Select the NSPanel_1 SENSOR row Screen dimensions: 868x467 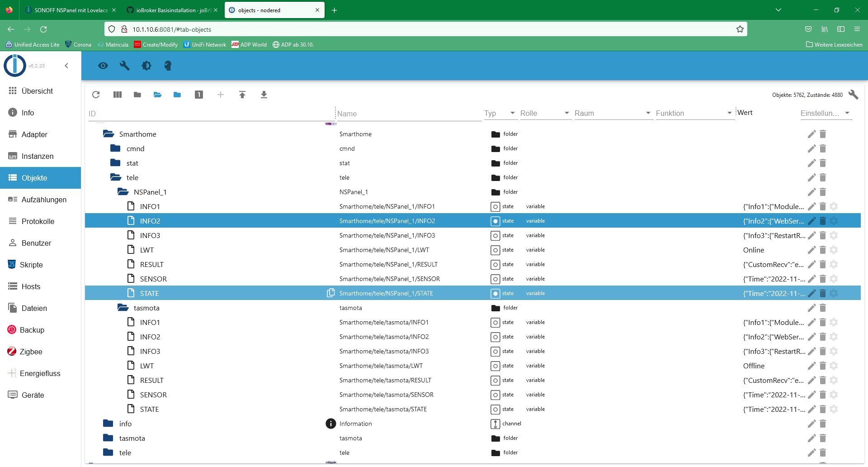(473, 279)
